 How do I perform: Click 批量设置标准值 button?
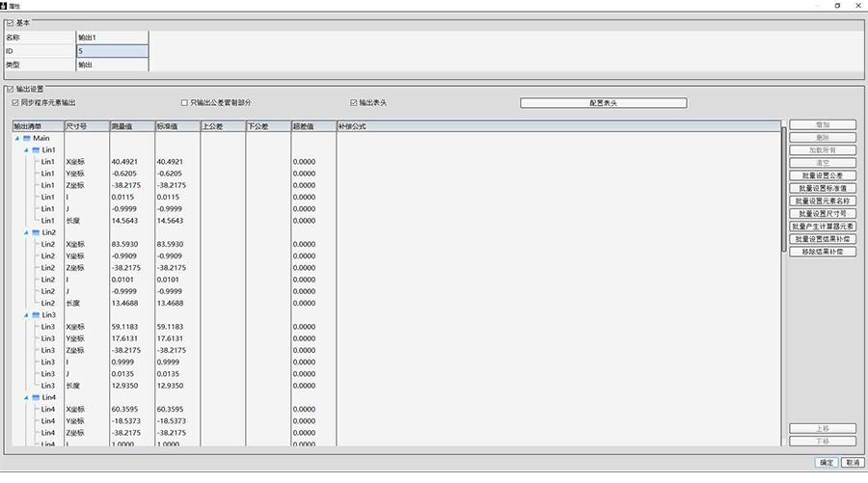pos(823,189)
